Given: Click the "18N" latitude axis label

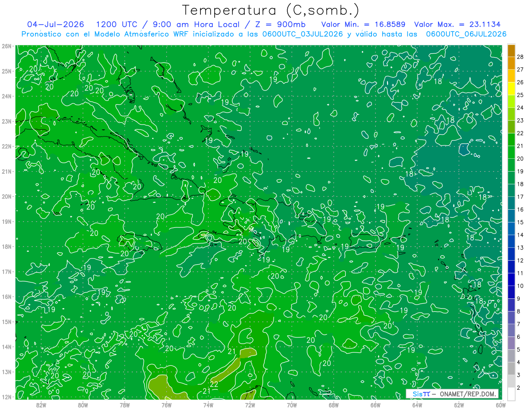Looking at the screenshot, I should click(x=6, y=247).
